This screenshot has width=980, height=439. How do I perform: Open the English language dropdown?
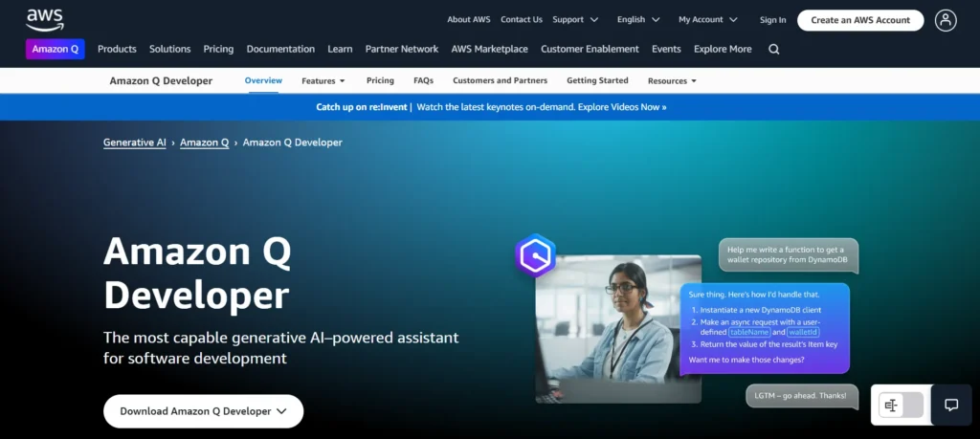[x=637, y=20]
